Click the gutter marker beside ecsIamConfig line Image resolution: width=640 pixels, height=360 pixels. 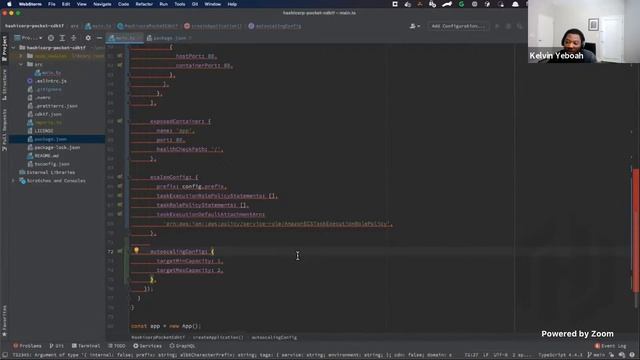(120, 177)
